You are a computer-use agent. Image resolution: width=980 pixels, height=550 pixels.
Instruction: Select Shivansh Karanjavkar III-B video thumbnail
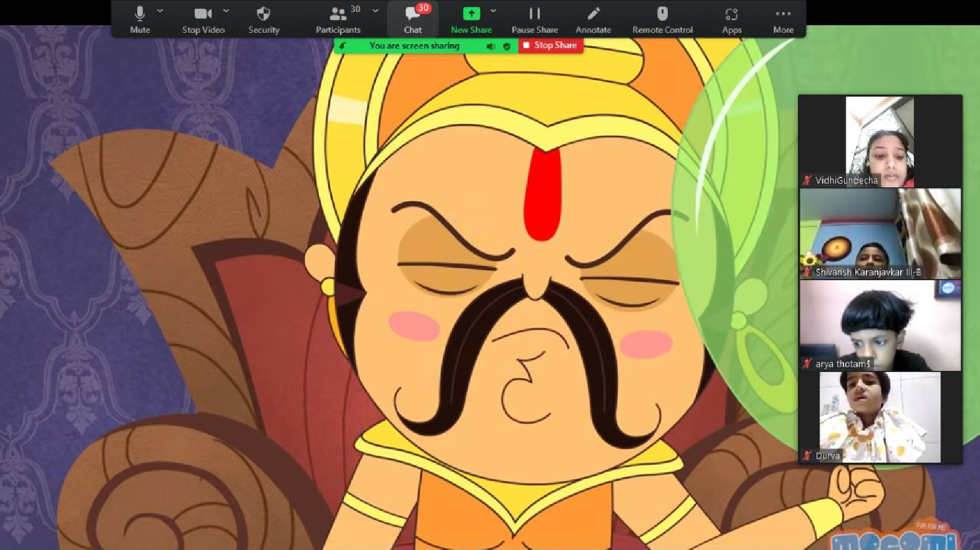pyautogui.click(x=880, y=233)
